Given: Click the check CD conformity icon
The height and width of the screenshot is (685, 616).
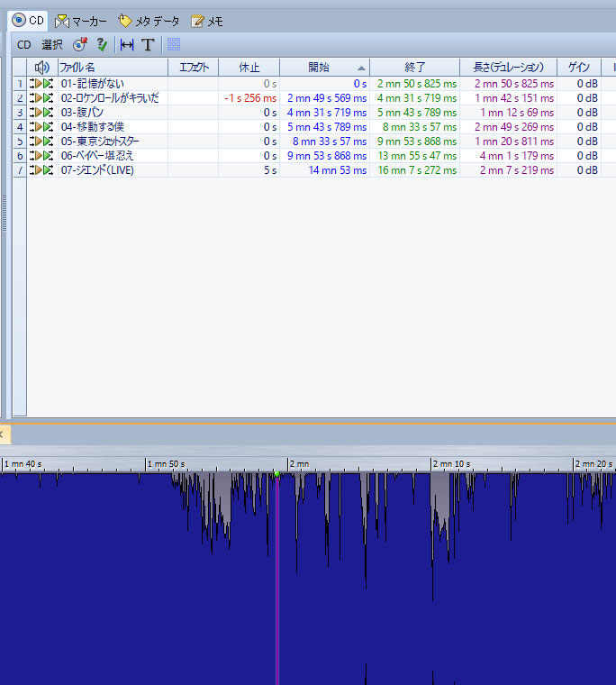Looking at the screenshot, I should (102, 44).
